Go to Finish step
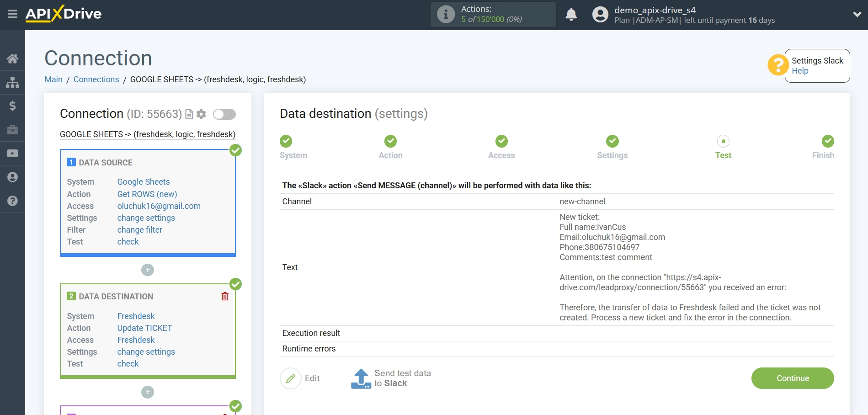The height and width of the screenshot is (415, 868). click(x=828, y=141)
